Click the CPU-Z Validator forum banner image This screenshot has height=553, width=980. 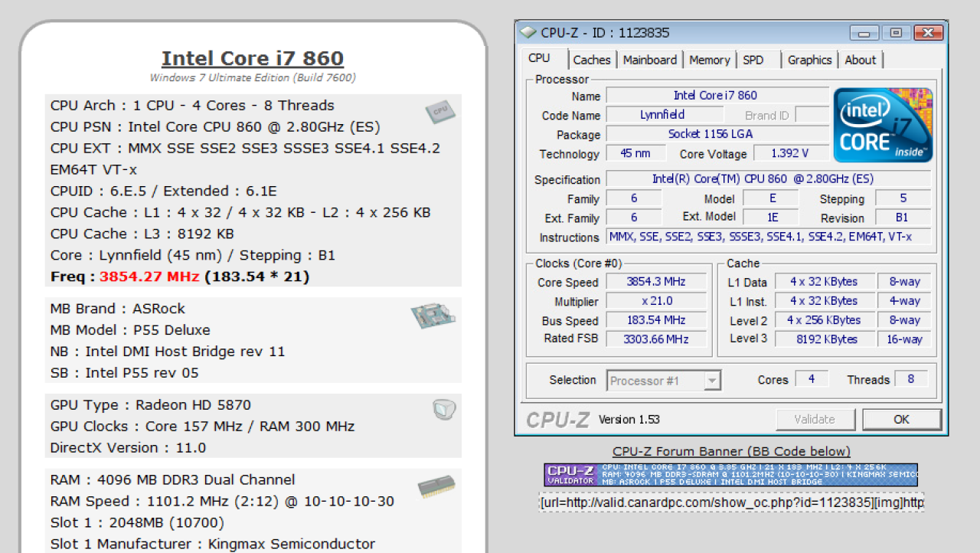(x=731, y=475)
